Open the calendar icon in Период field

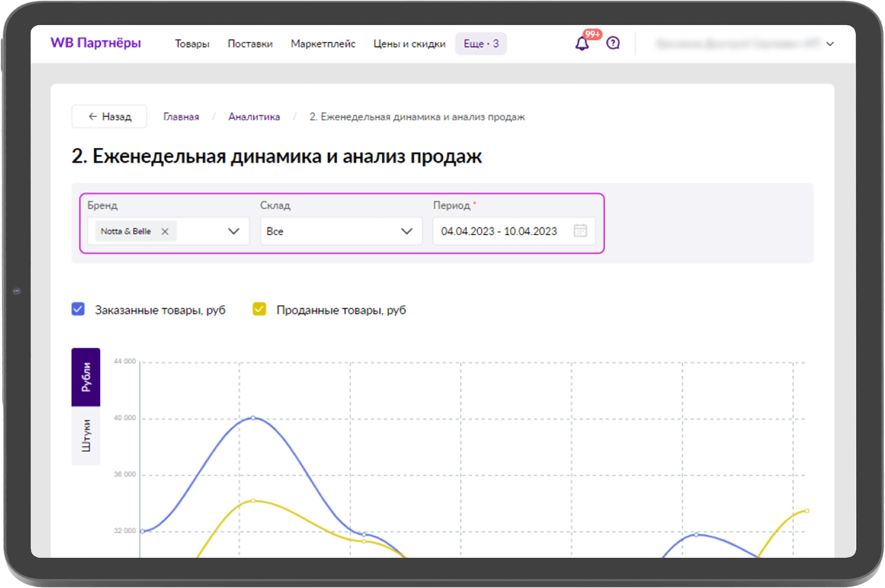point(581,231)
